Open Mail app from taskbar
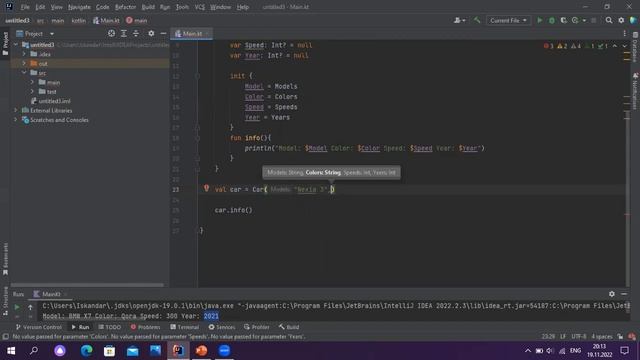This screenshot has width=640, height=360. 132,351
